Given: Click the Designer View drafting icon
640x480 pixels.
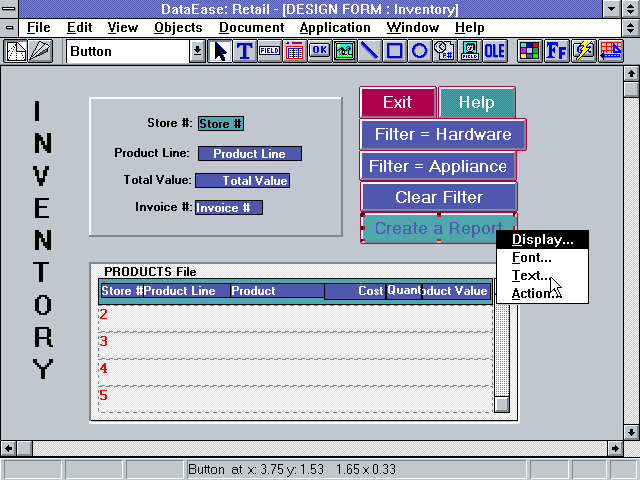Looking at the screenshot, I should (16, 51).
